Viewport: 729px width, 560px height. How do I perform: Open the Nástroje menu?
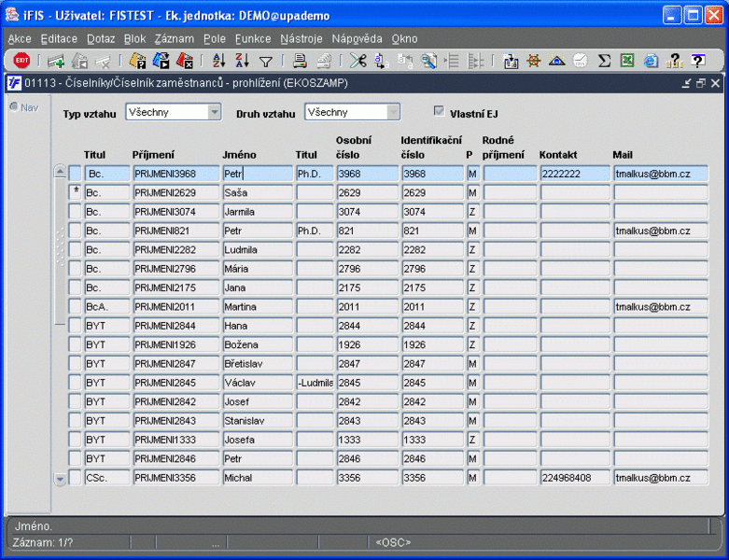(x=301, y=39)
